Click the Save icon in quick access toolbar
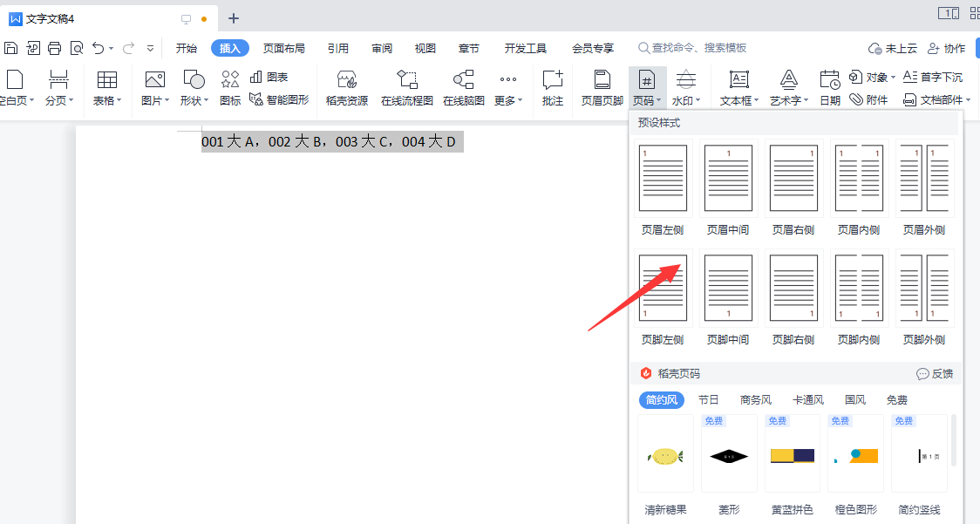Screen dimensions: 980x524 (10, 48)
